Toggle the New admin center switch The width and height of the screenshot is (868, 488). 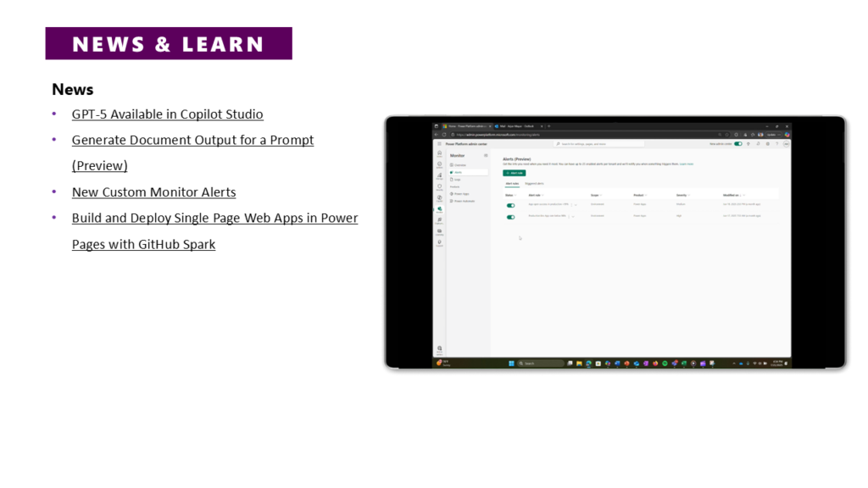tap(738, 144)
